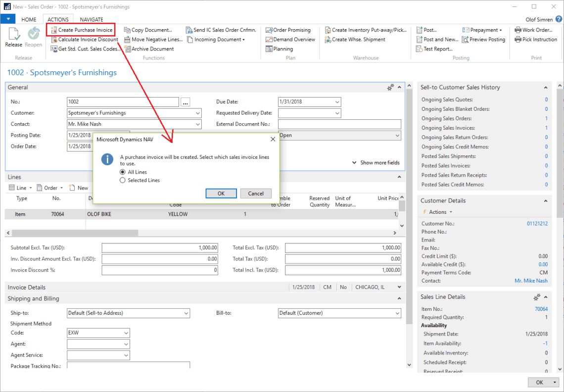564x392 pixels.
Task: Open Item No. 70064 link
Action: coord(541,309)
